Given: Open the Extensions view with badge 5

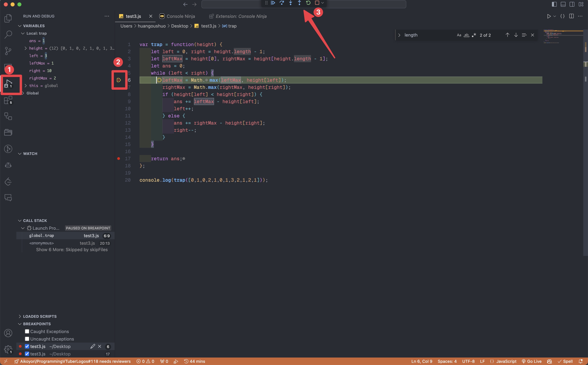Looking at the screenshot, I should point(8,100).
